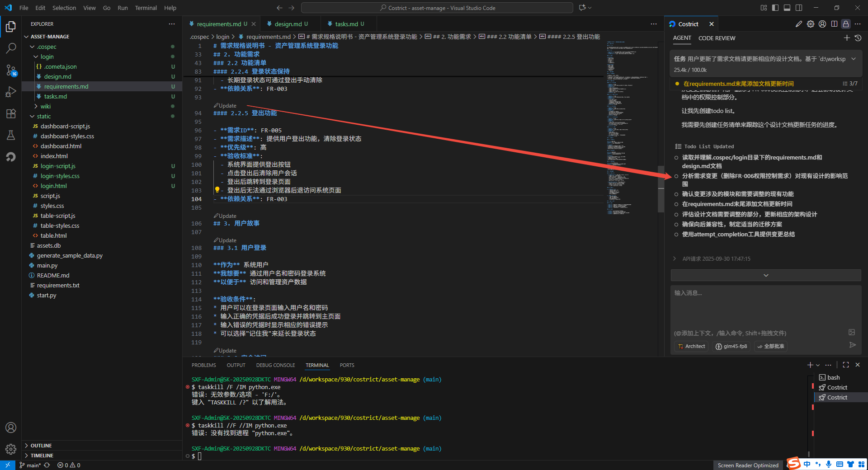Open the Source Control view
This screenshot has width=868, height=470.
11,70
